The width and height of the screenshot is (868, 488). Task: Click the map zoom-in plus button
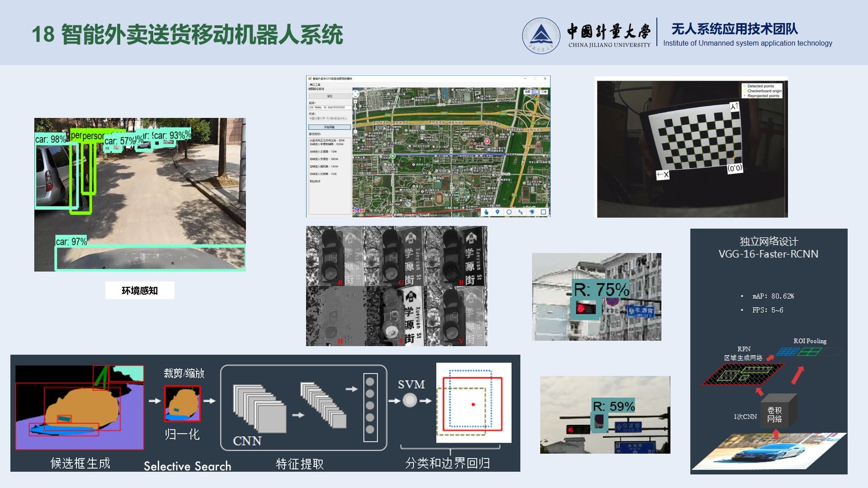pos(355,102)
